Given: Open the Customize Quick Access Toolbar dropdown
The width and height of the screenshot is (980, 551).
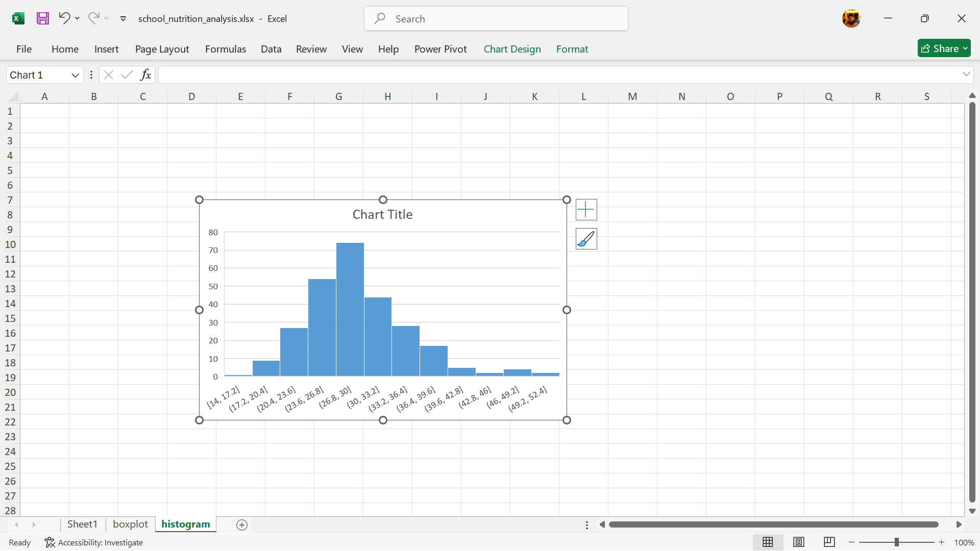Looking at the screenshot, I should pyautogui.click(x=123, y=19).
